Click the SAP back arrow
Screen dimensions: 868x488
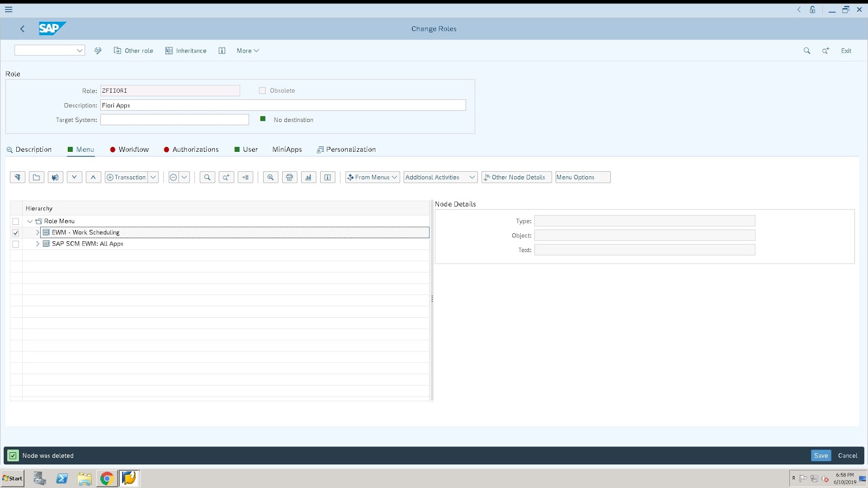click(22, 29)
